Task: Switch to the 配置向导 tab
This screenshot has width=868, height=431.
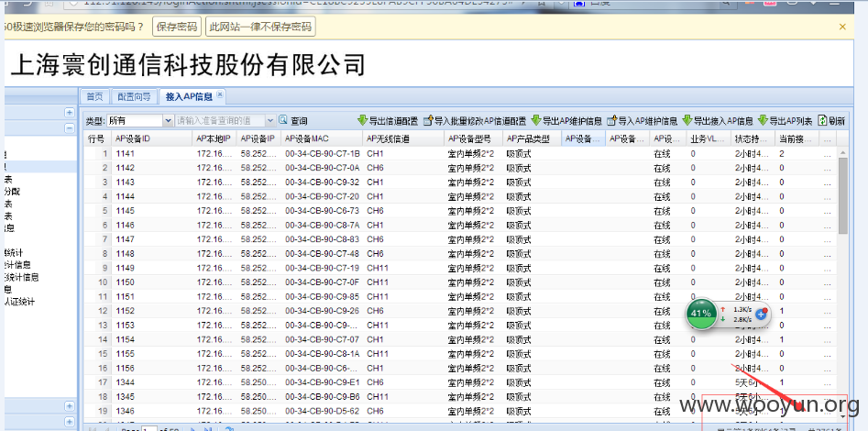Action: tap(134, 96)
